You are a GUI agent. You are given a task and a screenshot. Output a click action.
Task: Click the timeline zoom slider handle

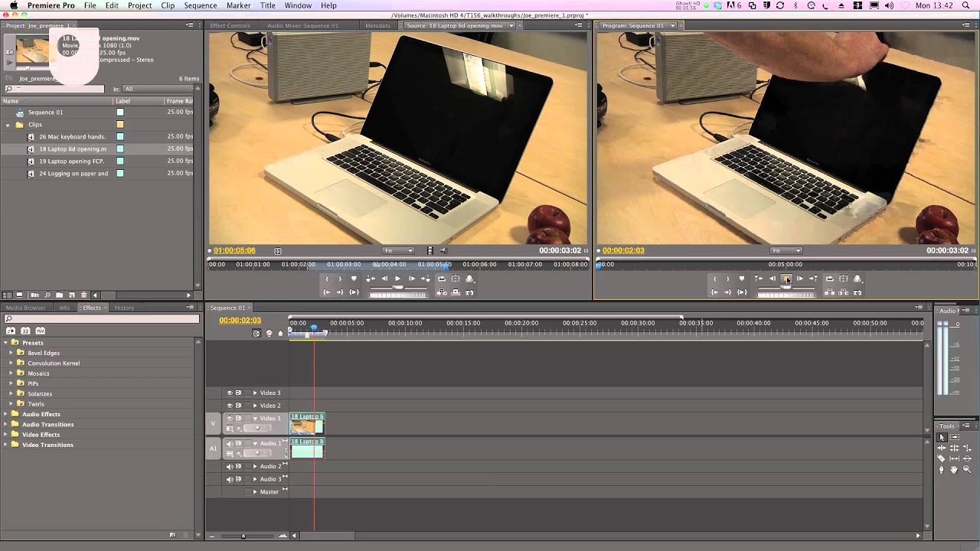pos(243,536)
